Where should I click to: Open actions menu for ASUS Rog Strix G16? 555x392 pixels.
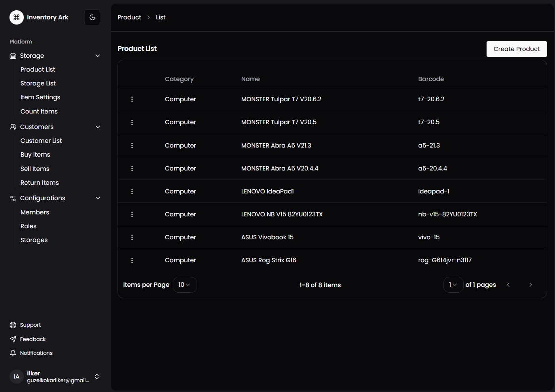pos(132,261)
